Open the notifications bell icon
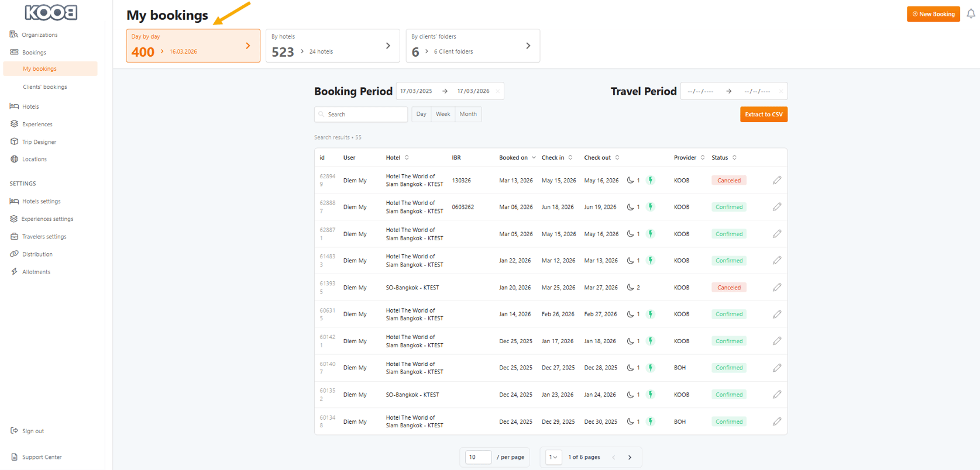The width and height of the screenshot is (980, 470). click(971, 13)
